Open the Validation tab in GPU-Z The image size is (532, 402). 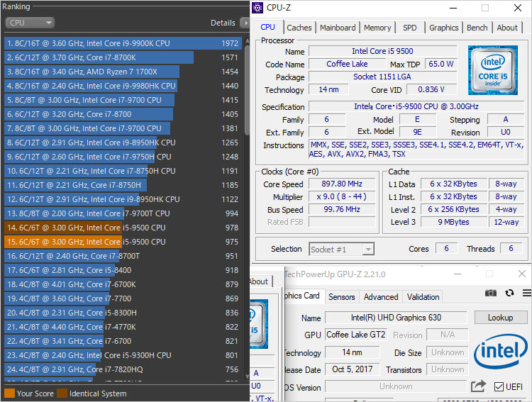(x=423, y=297)
